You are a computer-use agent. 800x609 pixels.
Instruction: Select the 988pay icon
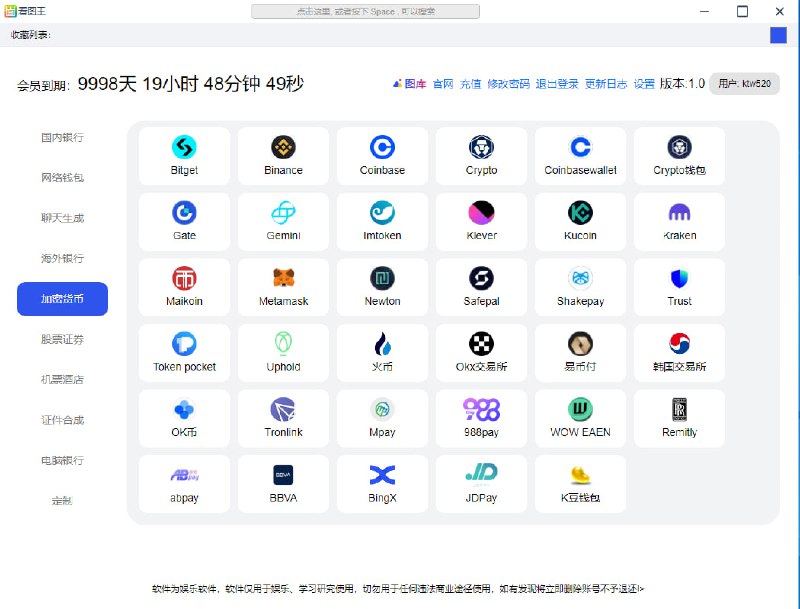tap(481, 410)
